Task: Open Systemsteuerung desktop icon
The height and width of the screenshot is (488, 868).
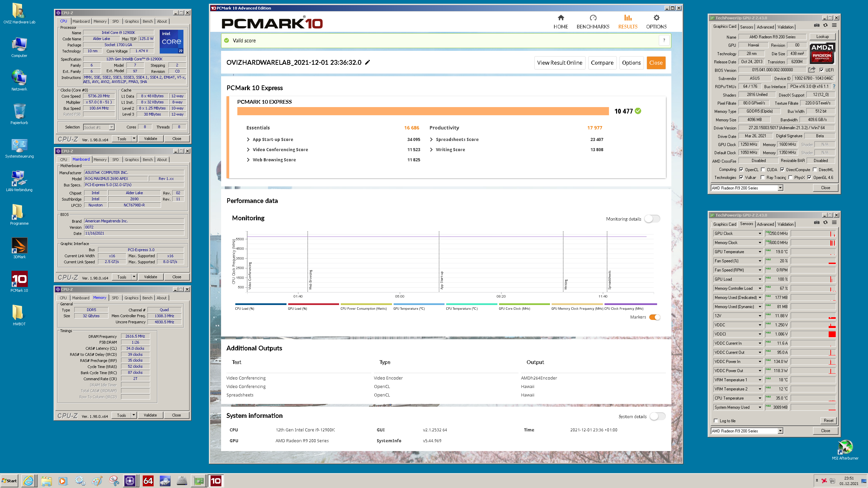Action: tap(19, 148)
